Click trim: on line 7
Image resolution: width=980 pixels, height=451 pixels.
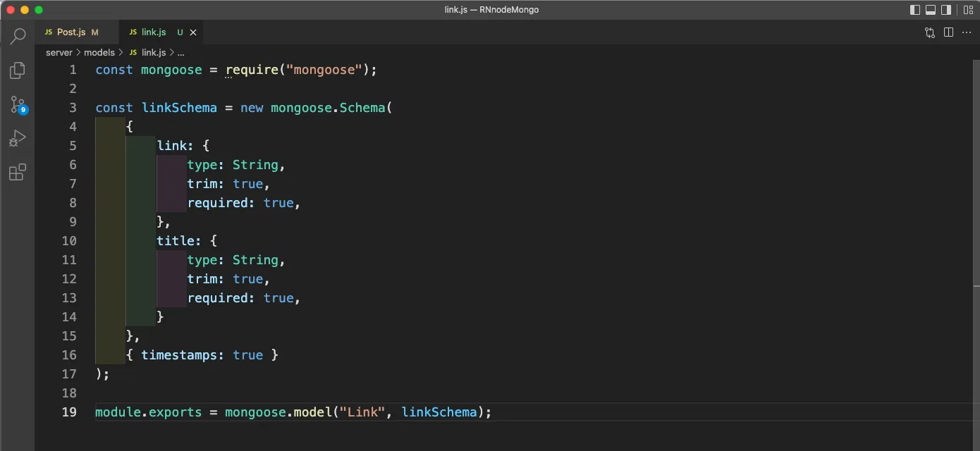click(x=206, y=184)
